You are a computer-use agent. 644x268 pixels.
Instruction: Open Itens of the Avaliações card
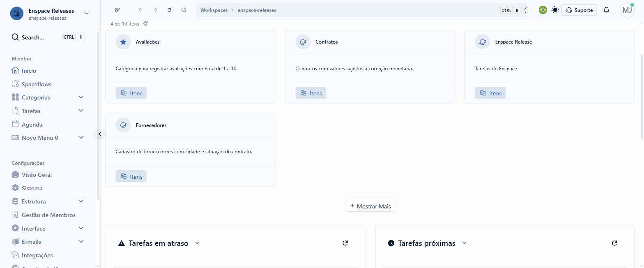[131, 93]
